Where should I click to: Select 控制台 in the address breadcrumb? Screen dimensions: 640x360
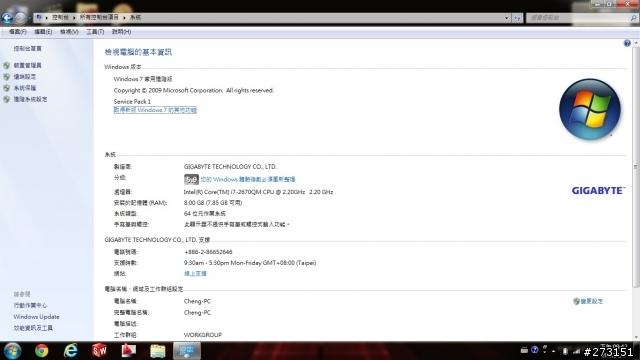[60, 18]
